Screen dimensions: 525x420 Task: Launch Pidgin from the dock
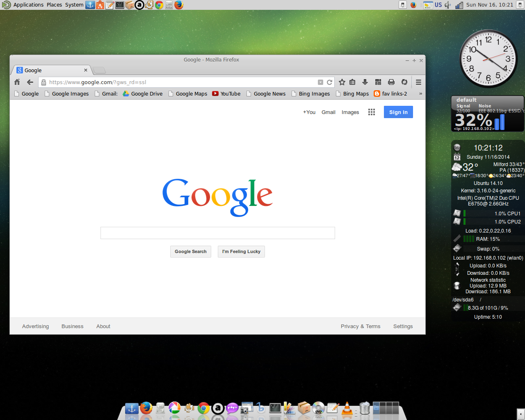tap(232, 408)
